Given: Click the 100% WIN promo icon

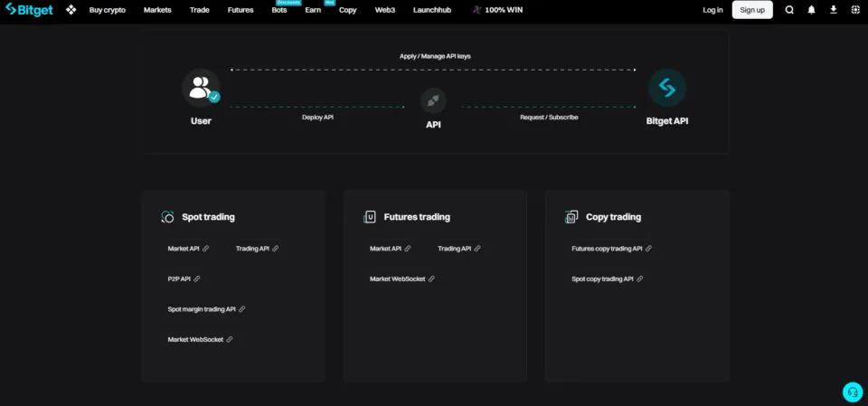Looking at the screenshot, I should (x=476, y=10).
